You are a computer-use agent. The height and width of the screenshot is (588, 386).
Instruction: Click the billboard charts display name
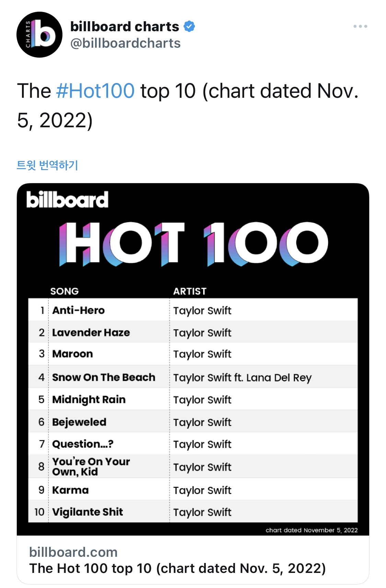pos(125,26)
